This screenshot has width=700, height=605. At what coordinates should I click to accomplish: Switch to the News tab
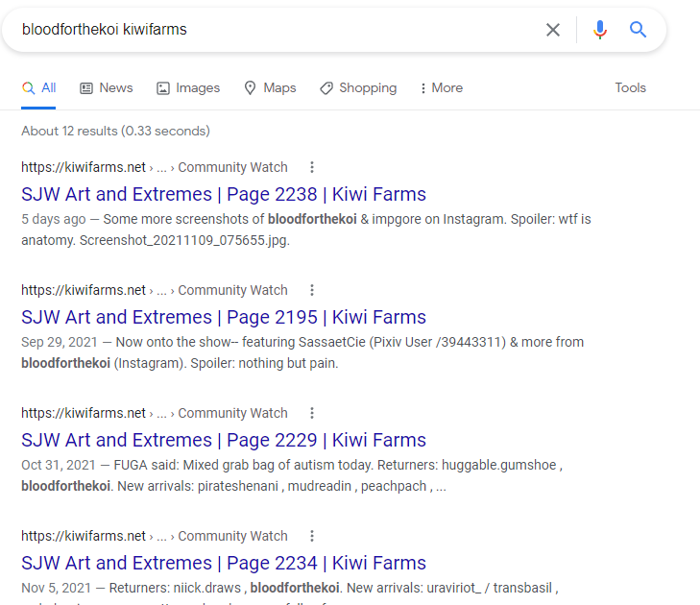pyautogui.click(x=107, y=88)
